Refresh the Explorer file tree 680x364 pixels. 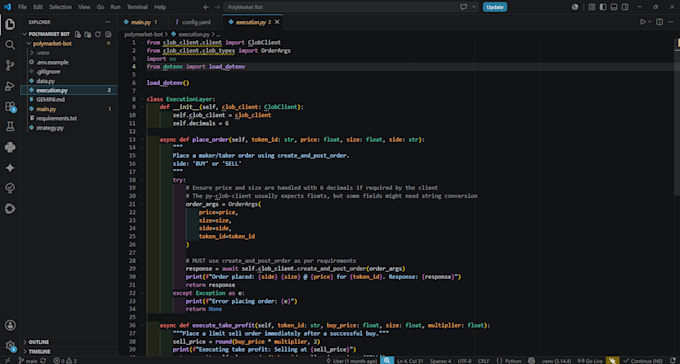[x=98, y=34]
